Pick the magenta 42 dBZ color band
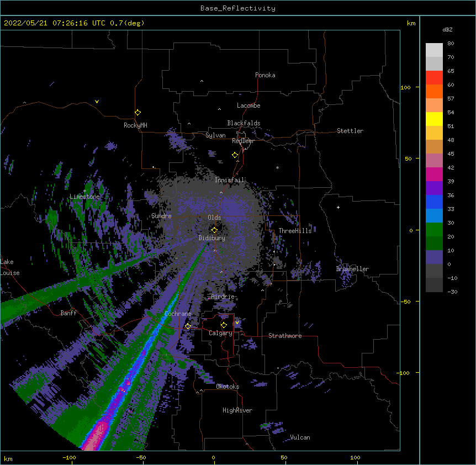476x465 pixels. tap(434, 174)
